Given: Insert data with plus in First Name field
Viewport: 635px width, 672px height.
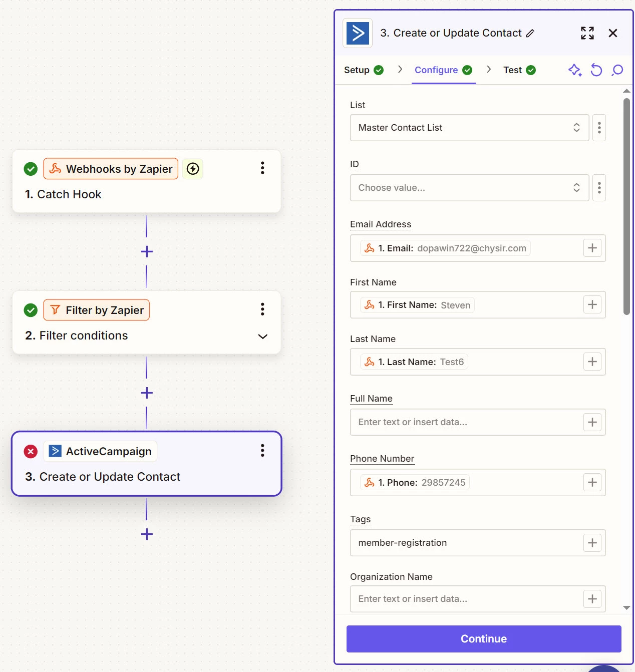Looking at the screenshot, I should click(x=592, y=304).
